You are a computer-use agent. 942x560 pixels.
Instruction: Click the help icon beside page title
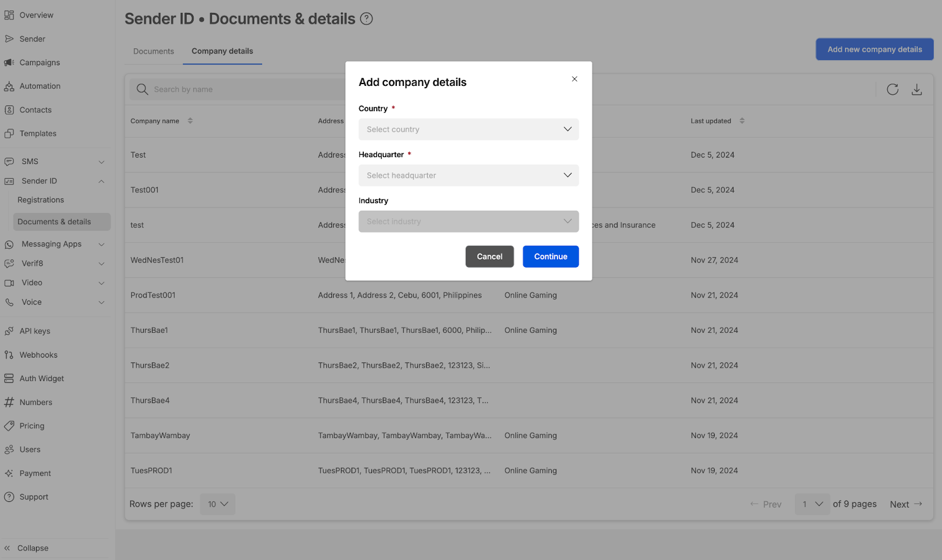[x=366, y=19]
